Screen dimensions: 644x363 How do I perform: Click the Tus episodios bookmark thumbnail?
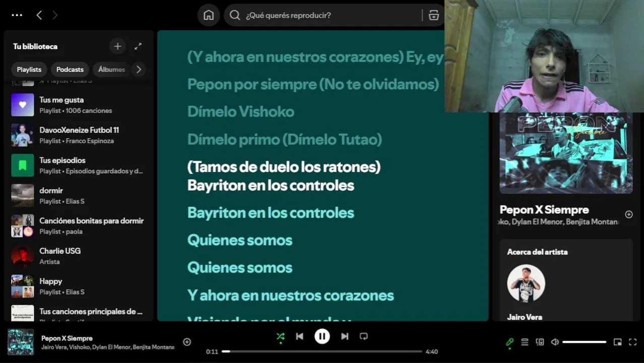[x=23, y=165]
